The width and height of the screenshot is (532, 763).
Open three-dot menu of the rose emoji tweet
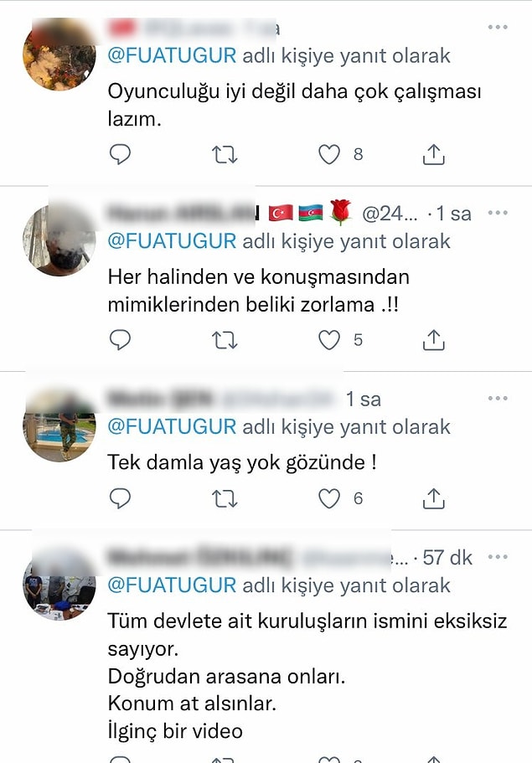coord(498,213)
